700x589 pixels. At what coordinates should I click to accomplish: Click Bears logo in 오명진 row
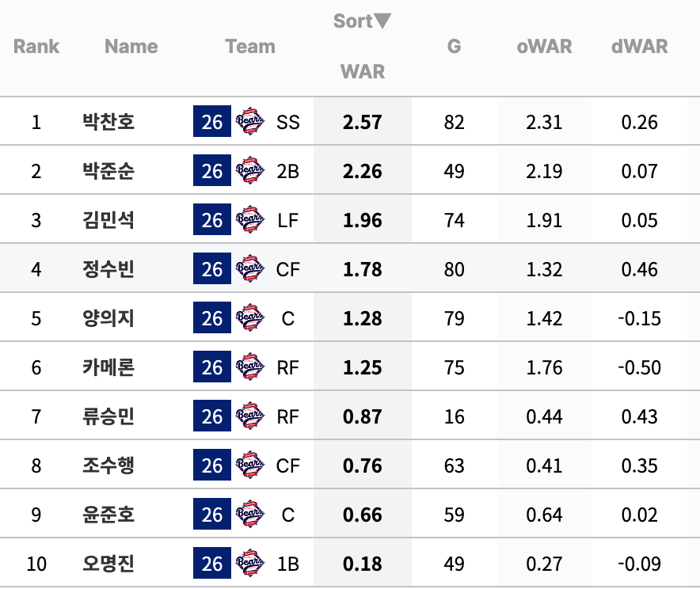(249, 563)
